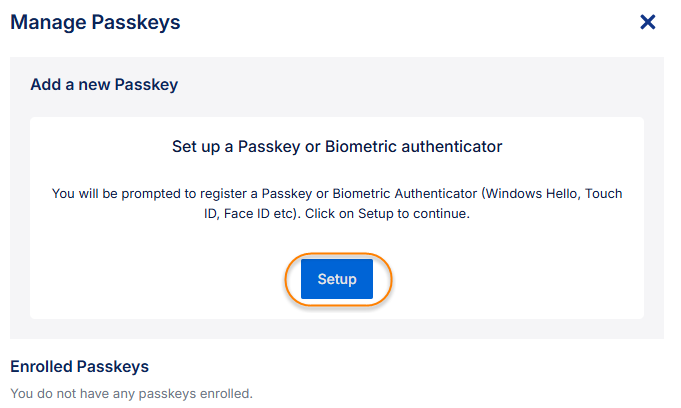681x408 pixels.
Task: Click the "You do not have any passkeys enrolled" message
Action: click(131, 393)
